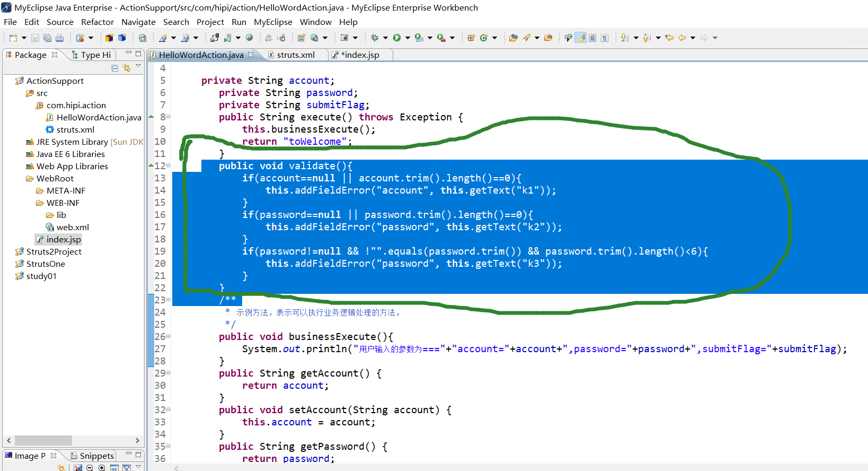Click Fit to window image preview icon
The height and width of the screenshot is (471, 868).
(126, 468)
